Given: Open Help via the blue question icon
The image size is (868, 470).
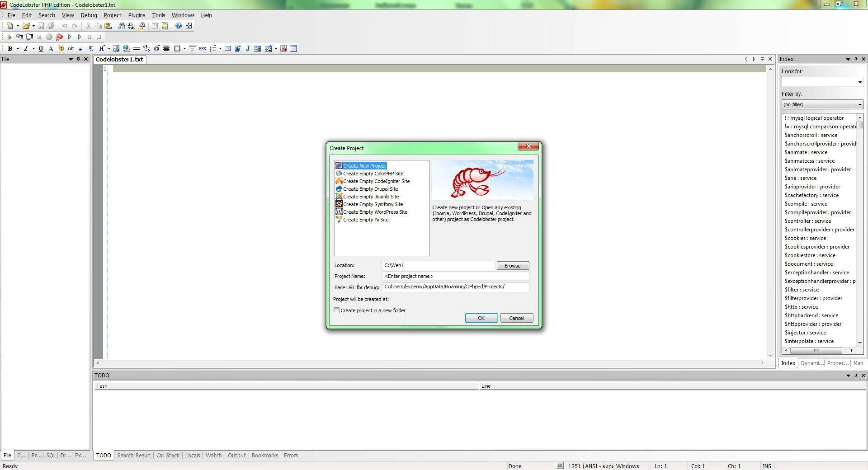Looking at the screenshot, I should click(179, 26).
